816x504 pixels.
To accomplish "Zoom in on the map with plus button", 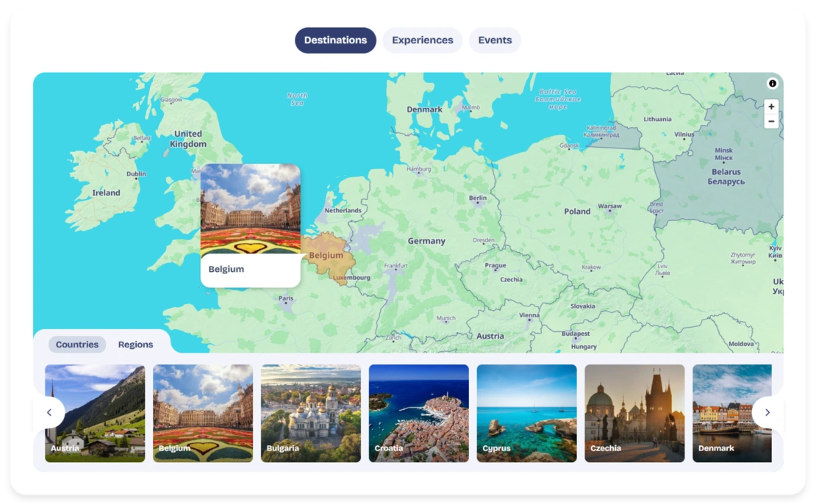I will point(771,107).
